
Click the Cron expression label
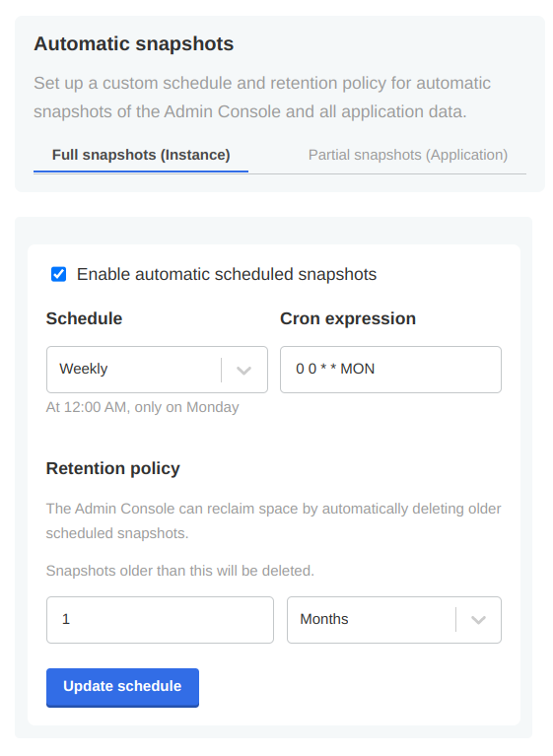tap(348, 318)
